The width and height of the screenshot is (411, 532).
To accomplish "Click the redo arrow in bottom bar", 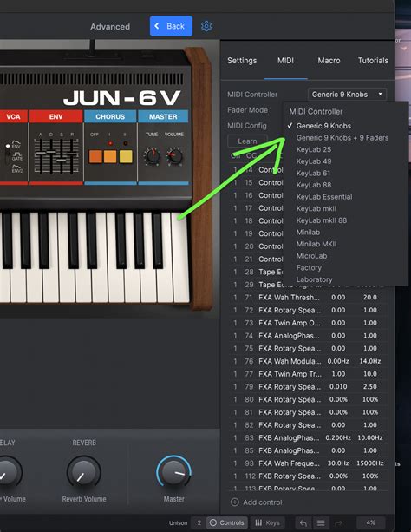I will [x=339, y=522].
